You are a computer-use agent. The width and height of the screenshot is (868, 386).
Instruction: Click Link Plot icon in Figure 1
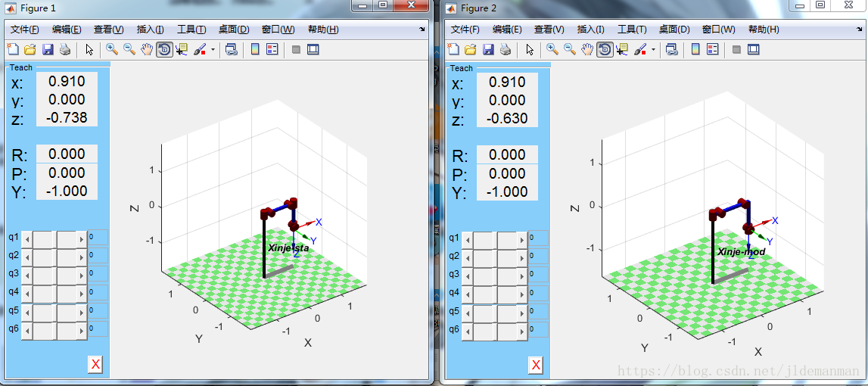(232, 50)
